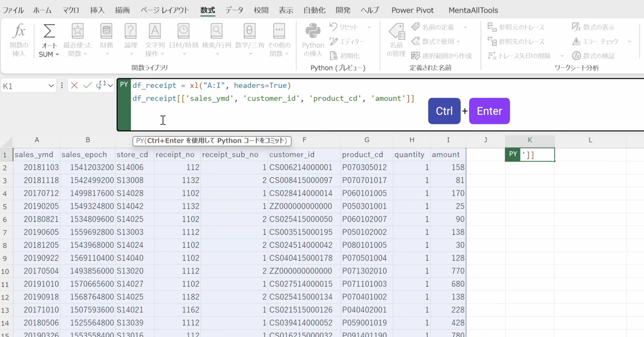The width and height of the screenshot is (644, 337).
Task: Expand the トレース矢印の削除 dropdown arrow
Action: pyautogui.click(x=562, y=56)
